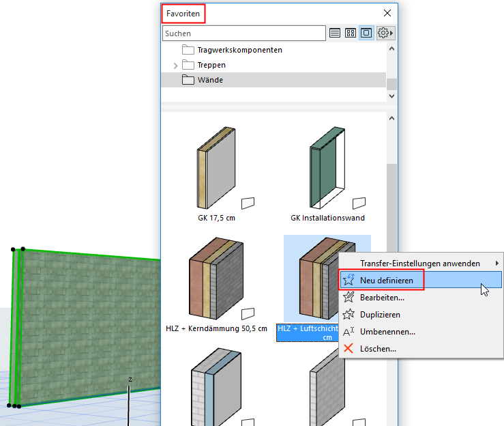The image size is (504, 426).
Task: Select the white brick and blue insulation wall thumbnail
Action: click(x=216, y=387)
